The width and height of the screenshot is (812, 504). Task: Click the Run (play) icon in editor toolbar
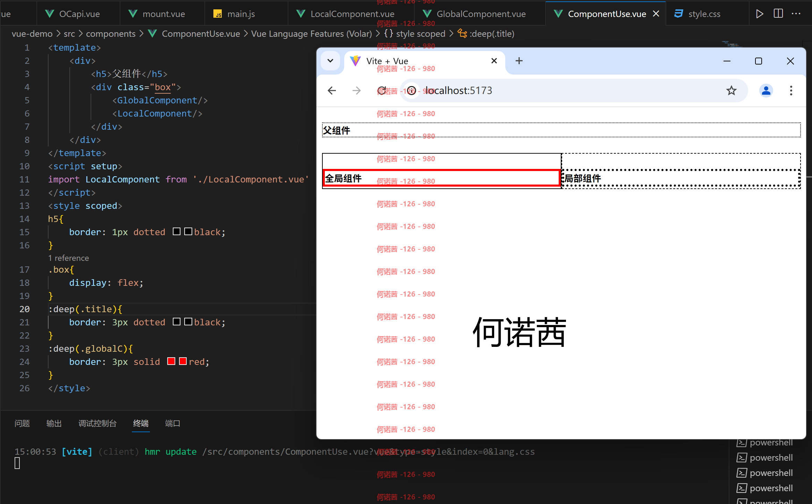(x=759, y=14)
